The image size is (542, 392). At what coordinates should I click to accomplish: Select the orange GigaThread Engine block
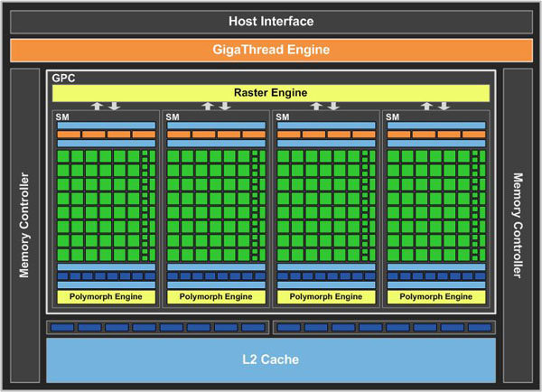271,49
